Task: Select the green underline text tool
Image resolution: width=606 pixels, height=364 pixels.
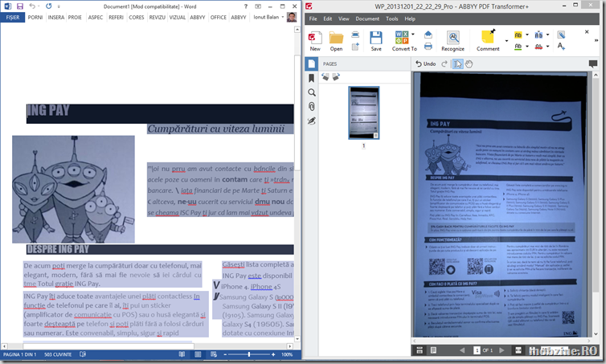Action: click(518, 47)
